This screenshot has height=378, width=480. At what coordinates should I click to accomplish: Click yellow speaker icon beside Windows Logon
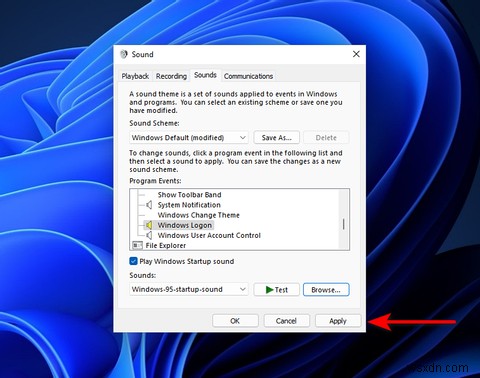pyautogui.click(x=149, y=225)
